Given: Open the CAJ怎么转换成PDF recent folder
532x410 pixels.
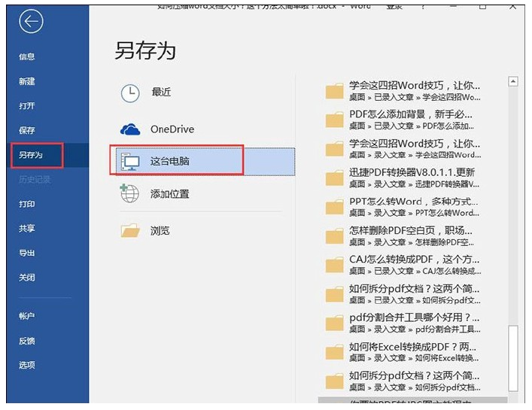Looking at the screenshot, I should (403, 265).
